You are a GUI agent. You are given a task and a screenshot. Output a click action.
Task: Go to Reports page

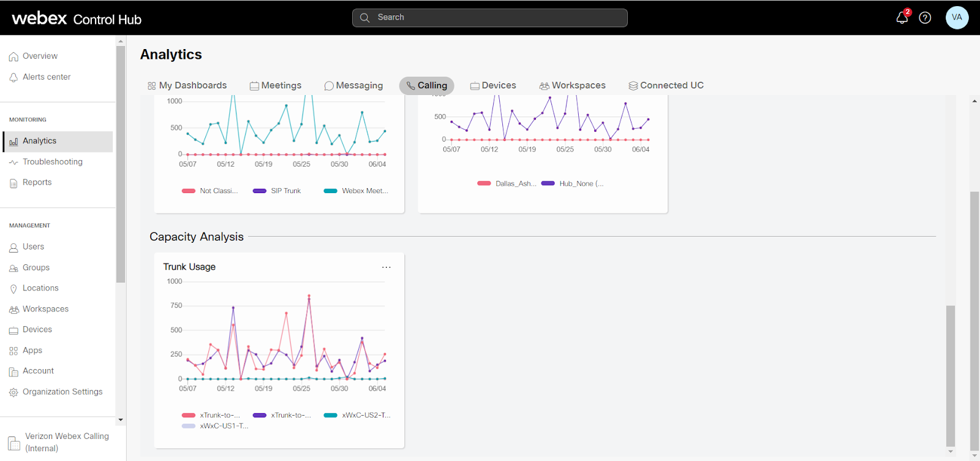[37, 182]
